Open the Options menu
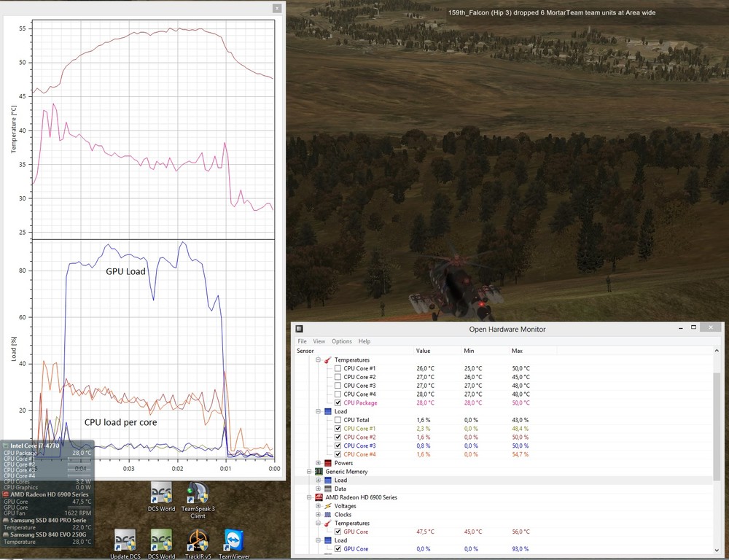The width and height of the screenshot is (729, 560). click(x=341, y=341)
